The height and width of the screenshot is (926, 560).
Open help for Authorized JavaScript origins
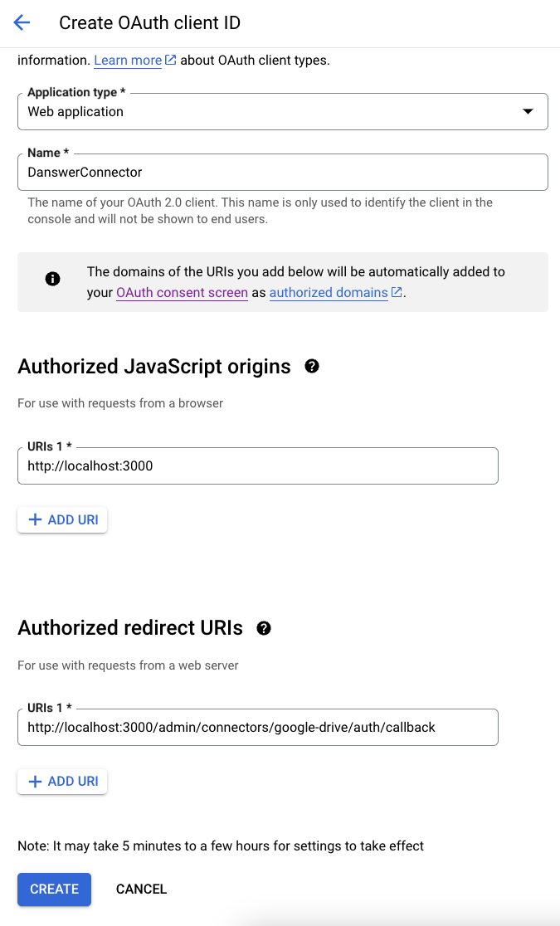[x=312, y=365]
